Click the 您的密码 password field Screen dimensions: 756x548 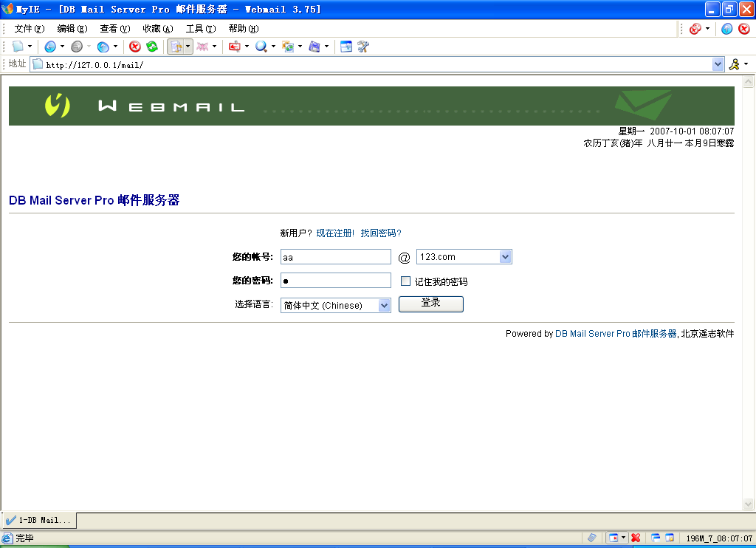click(336, 280)
